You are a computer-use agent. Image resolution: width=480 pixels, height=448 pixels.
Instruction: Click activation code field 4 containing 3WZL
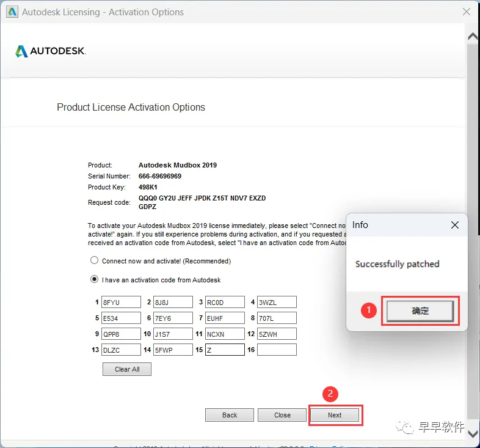click(277, 302)
